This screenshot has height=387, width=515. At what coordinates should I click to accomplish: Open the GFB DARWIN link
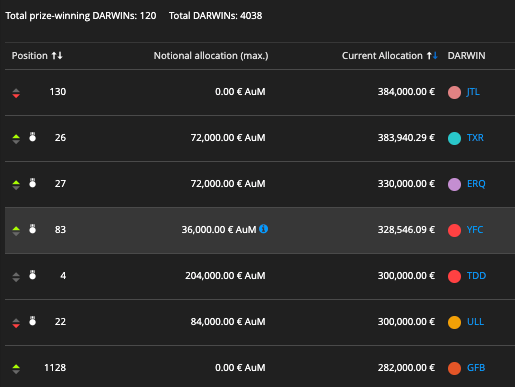(476, 368)
